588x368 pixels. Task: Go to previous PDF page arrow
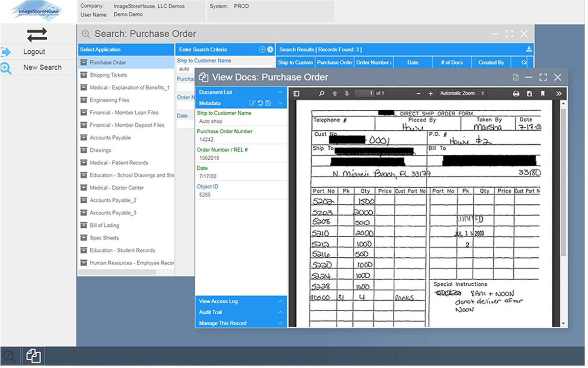coord(334,93)
